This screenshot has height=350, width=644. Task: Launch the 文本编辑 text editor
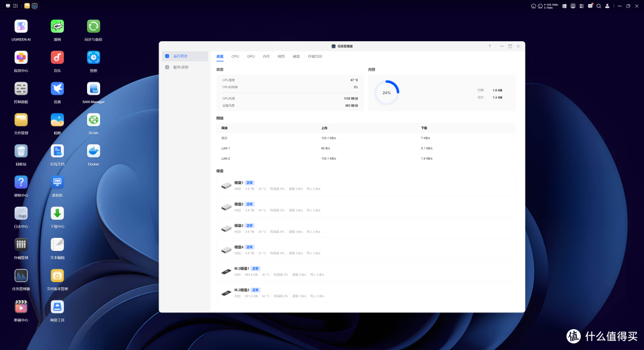pos(57,244)
